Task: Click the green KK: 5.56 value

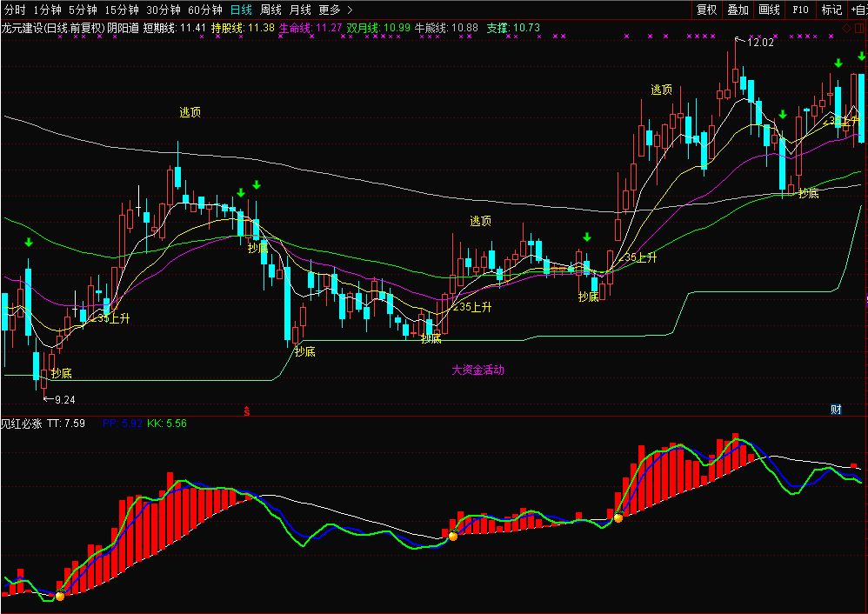Action: click(x=167, y=424)
